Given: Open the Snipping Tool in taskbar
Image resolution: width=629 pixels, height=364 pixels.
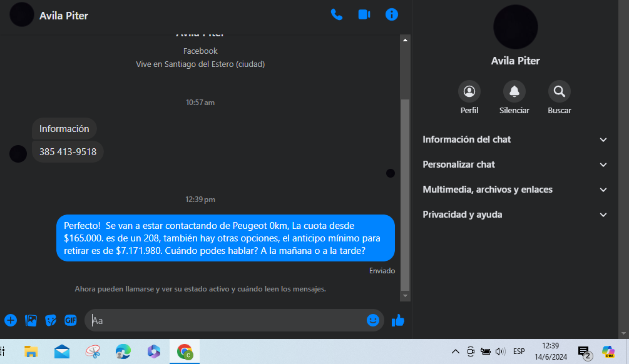Looking at the screenshot, I should (x=93, y=351).
